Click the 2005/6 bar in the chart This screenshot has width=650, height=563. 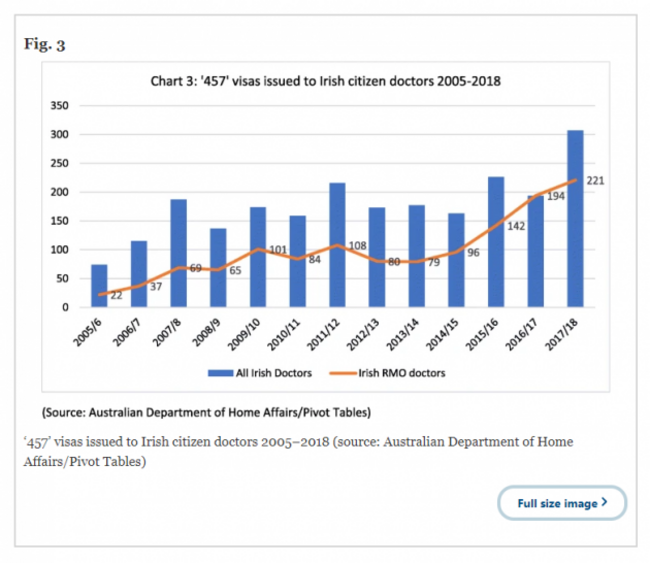99,286
